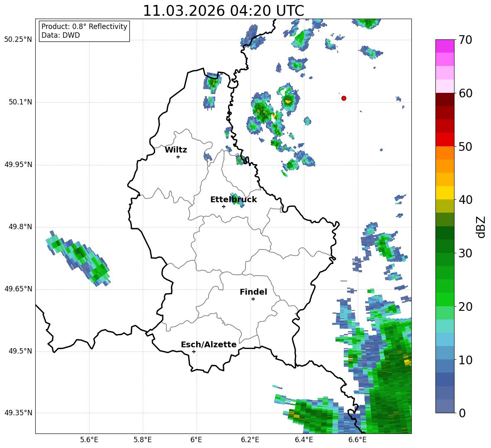The height and width of the screenshot is (448, 491).
Task: Click the 50.1°N latitude label
Action: [x=20, y=102]
